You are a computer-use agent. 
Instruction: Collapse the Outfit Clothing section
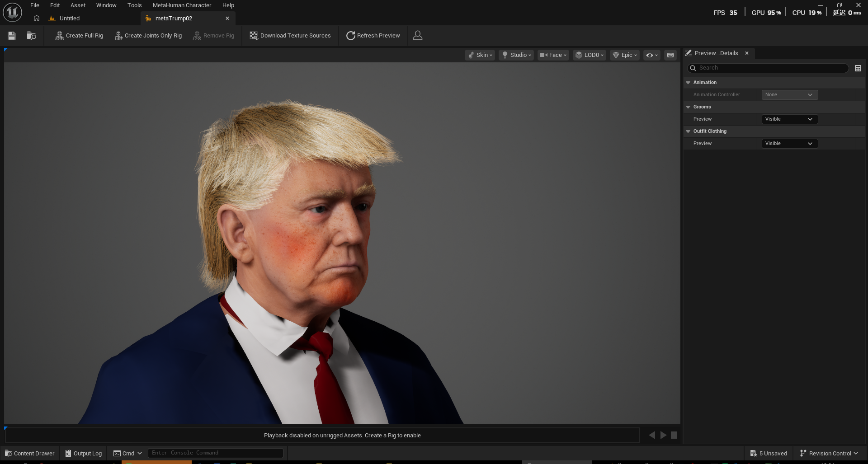click(688, 131)
